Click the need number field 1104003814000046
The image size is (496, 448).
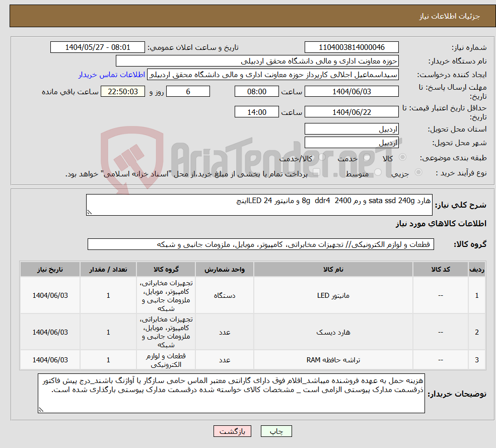(x=351, y=47)
